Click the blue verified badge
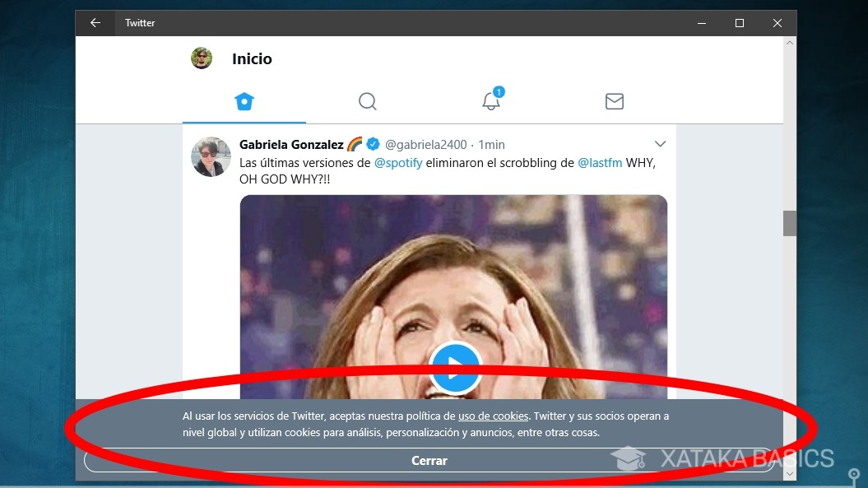The height and width of the screenshot is (488, 868). (374, 145)
